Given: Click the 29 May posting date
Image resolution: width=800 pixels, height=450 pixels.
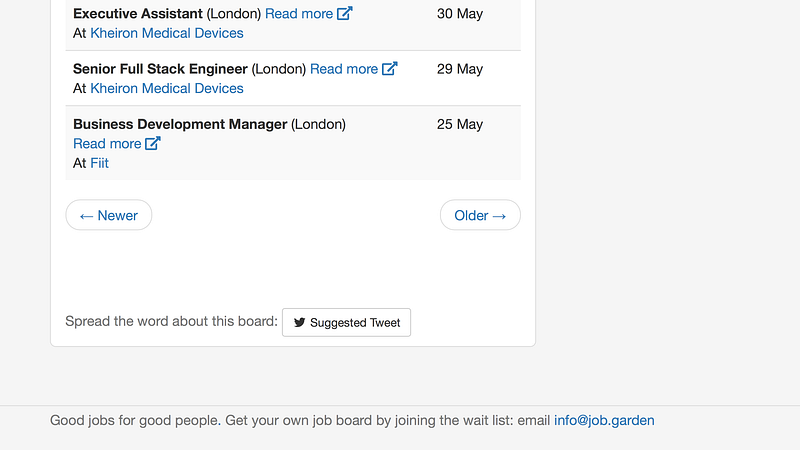Looking at the screenshot, I should pos(460,69).
